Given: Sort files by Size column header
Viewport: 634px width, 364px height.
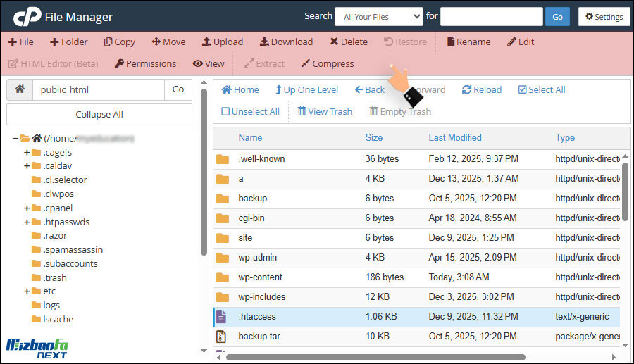Looking at the screenshot, I should tap(373, 138).
